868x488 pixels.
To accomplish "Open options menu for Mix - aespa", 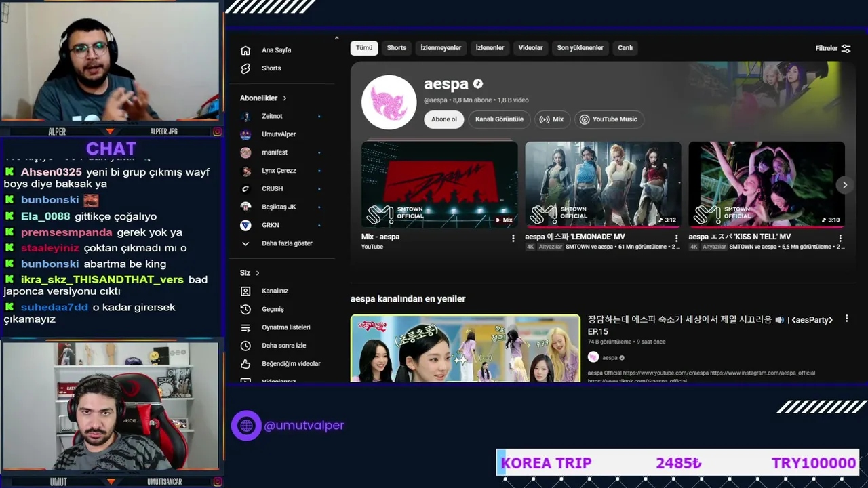I will click(x=513, y=238).
